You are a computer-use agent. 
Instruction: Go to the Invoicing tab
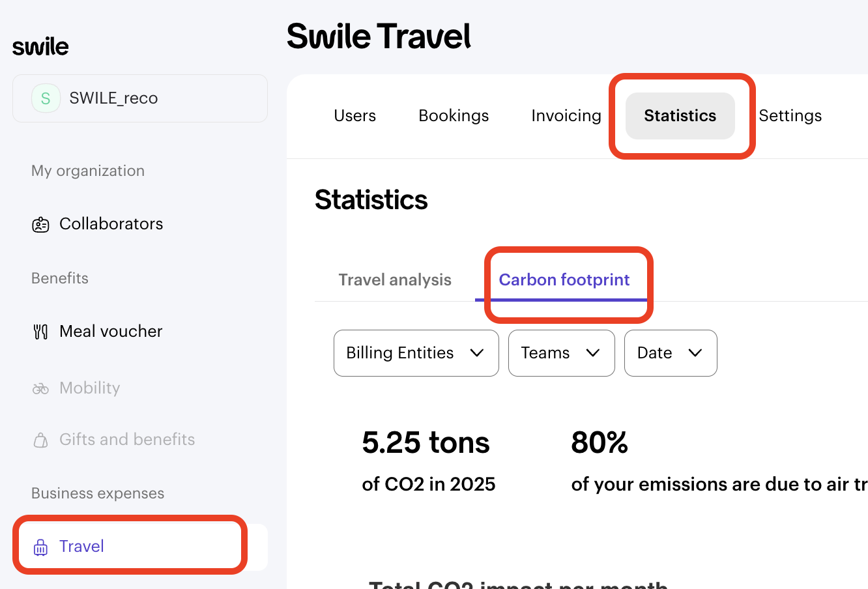coord(566,116)
